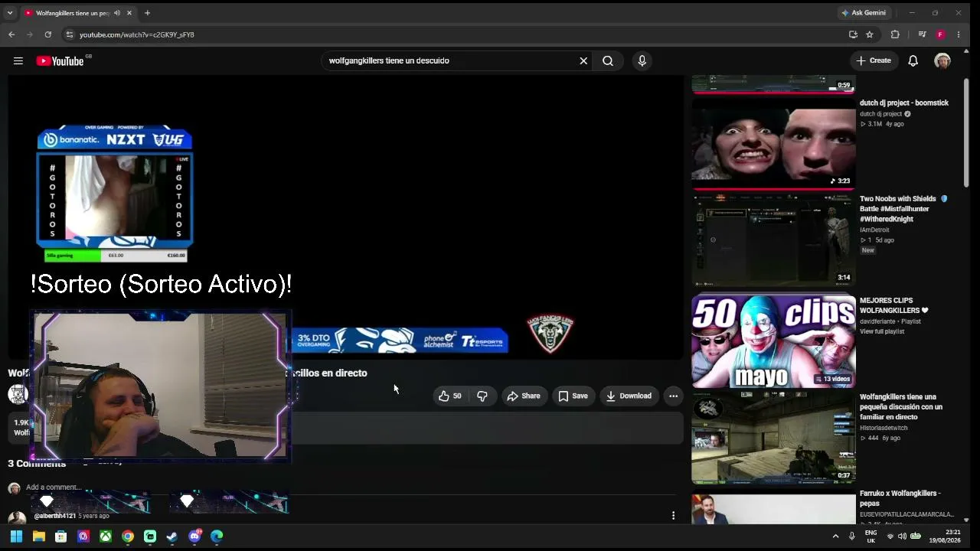Open the YouTube guide hamburger menu
The height and width of the screenshot is (551, 980).
pyautogui.click(x=18, y=61)
